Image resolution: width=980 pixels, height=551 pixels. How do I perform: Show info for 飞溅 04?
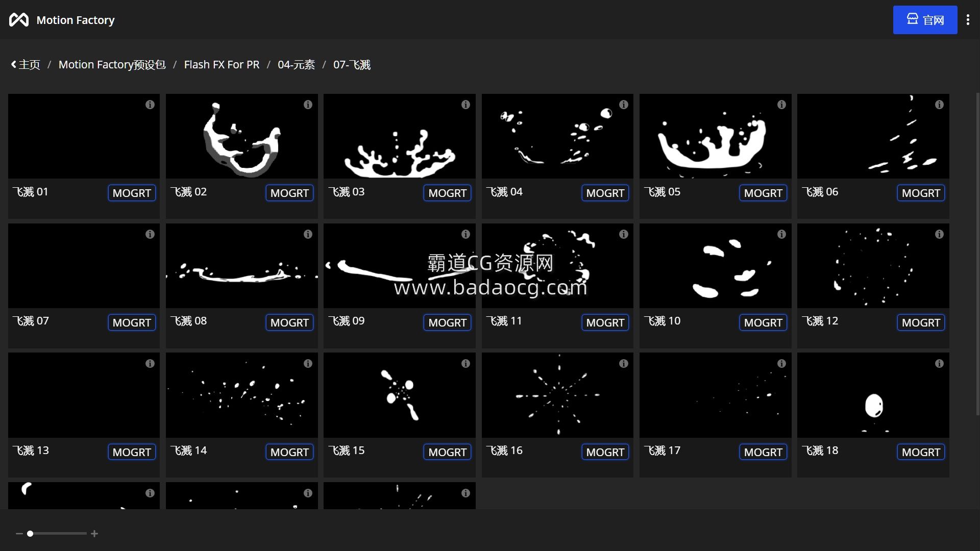(624, 105)
